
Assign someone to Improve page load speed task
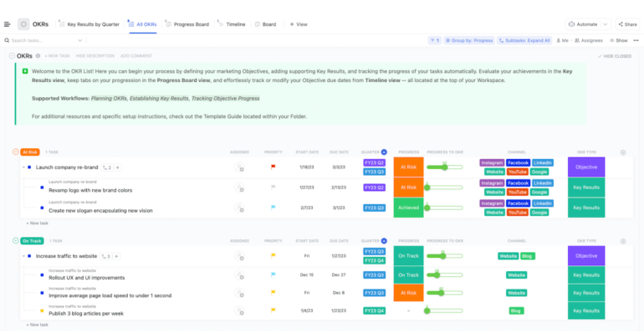(x=239, y=293)
